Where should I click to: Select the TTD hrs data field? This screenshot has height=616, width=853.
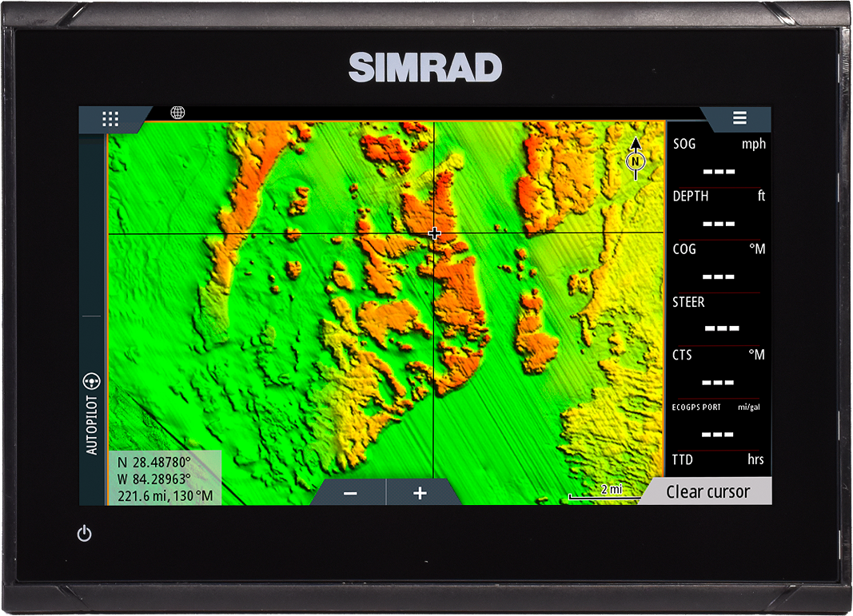pos(719,461)
